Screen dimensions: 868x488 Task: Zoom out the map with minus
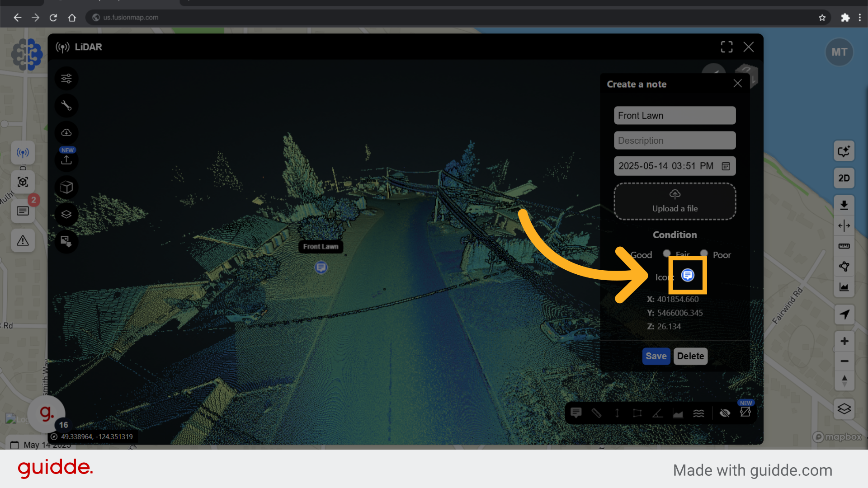point(844,361)
